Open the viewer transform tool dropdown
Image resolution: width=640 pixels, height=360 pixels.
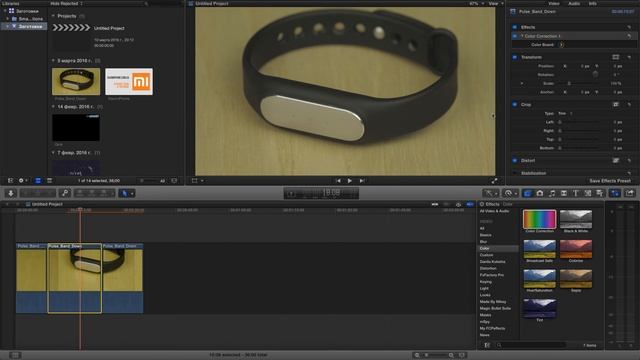197,180
